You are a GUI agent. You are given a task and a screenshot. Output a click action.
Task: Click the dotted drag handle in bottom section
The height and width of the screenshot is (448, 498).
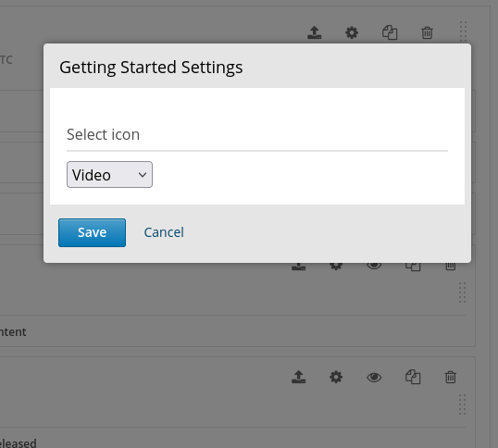click(x=463, y=404)
